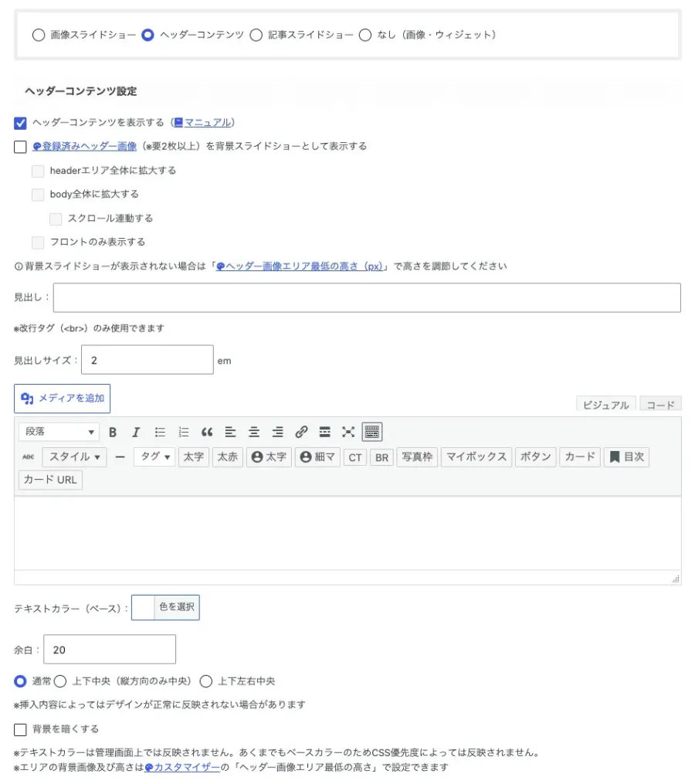Switch to ビジュアル editor tab

pyautogui.click(x=606, y=405)
